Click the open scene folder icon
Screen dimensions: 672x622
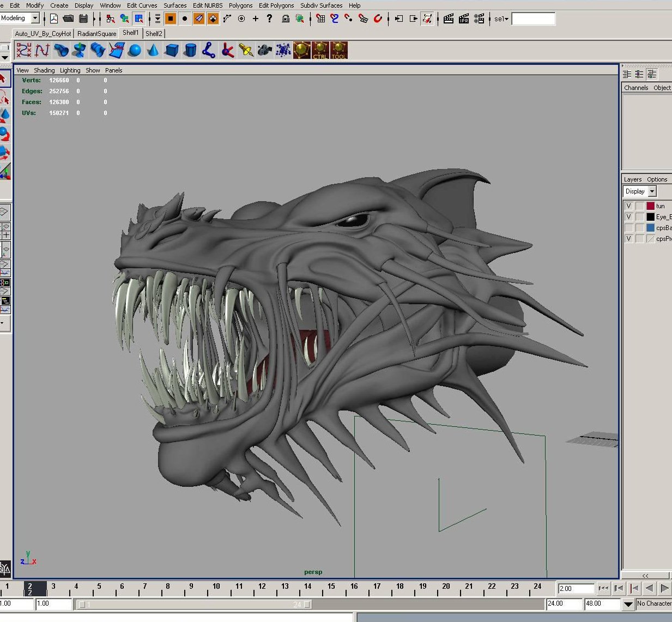pos(68,19)
